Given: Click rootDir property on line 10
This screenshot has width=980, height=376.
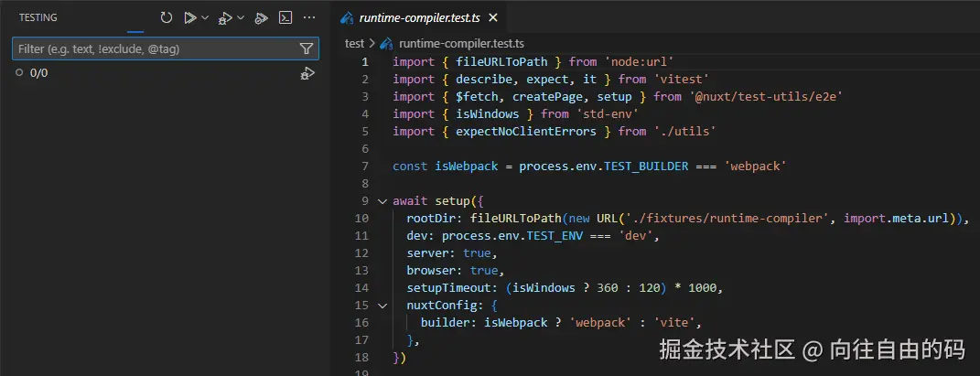Looking at the screenshot, I should tap(432, 219).
